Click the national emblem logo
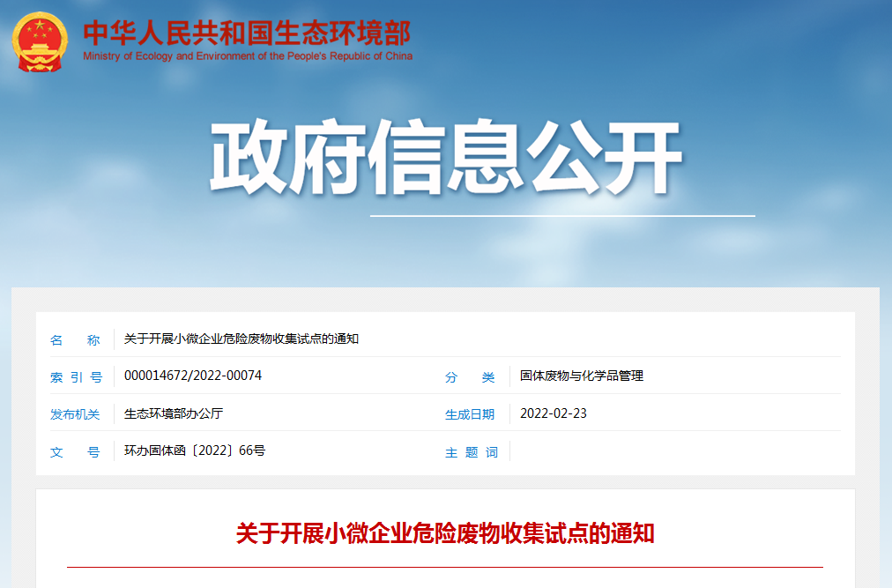 coord(40,42)
